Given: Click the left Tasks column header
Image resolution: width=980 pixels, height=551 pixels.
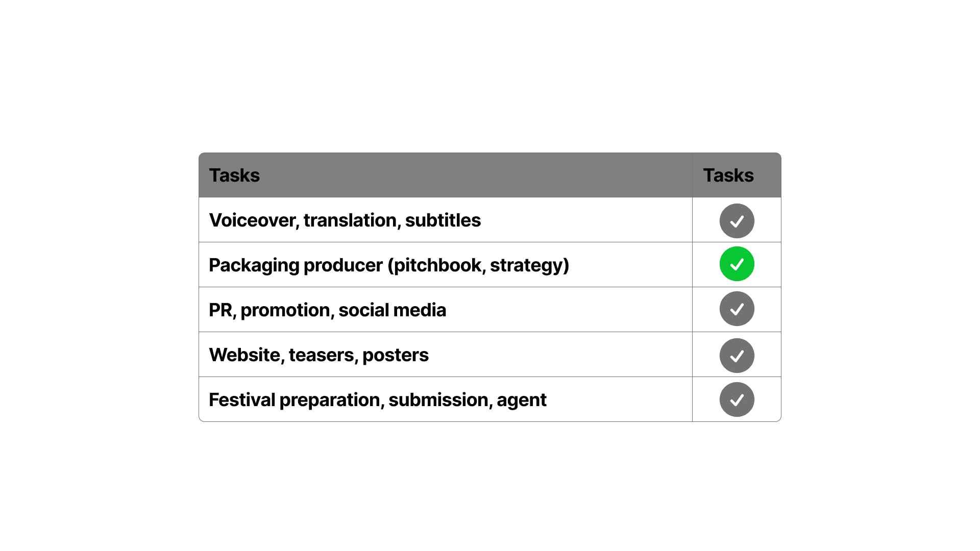Looking at the screenshot, I should click(234, 176).
